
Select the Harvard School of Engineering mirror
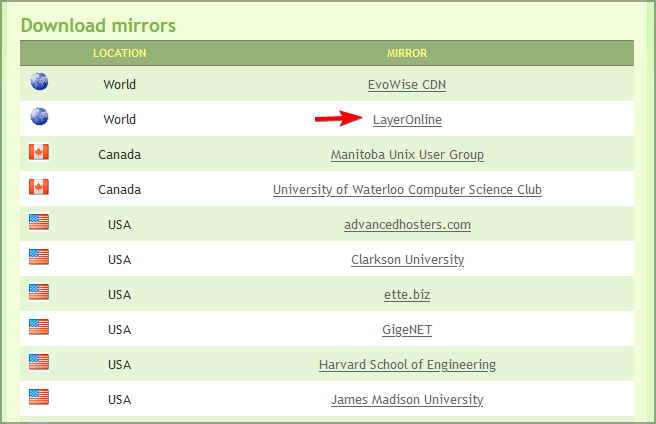[x=407, y=365]
